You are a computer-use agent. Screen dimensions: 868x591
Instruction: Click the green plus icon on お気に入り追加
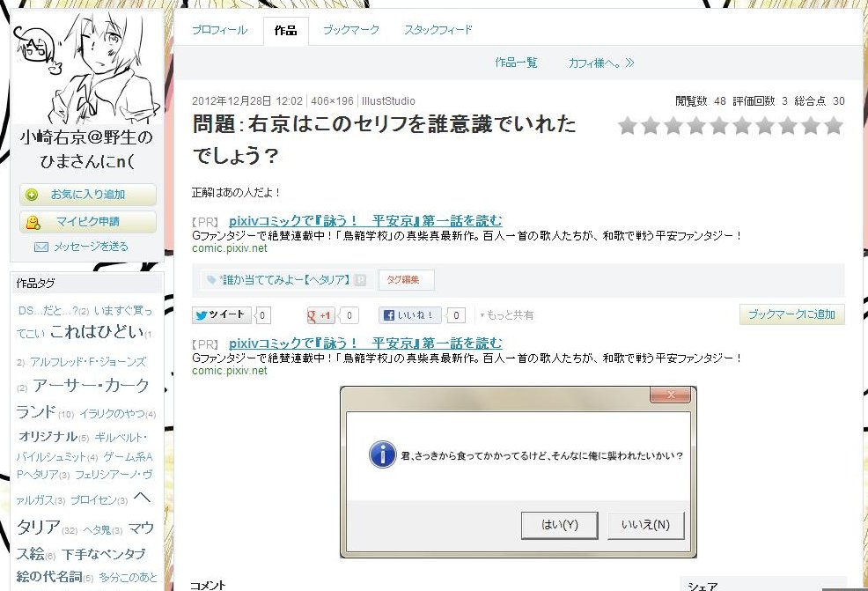coord(32,195)
